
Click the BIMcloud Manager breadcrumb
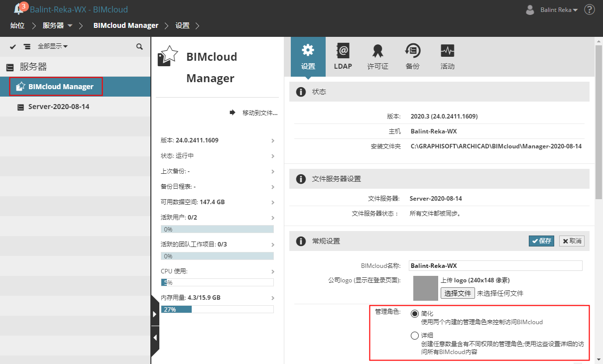tap(126, 25)
